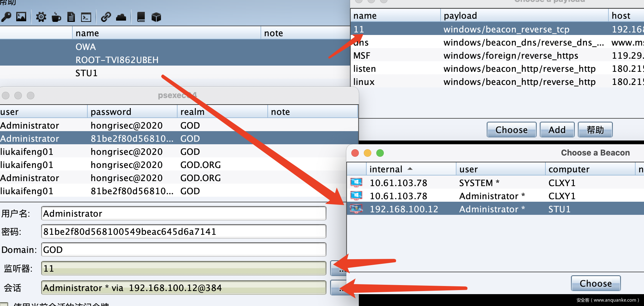The width and height of the screenshot is (644, 306).
Task: Select the MSF foreign reverse_https listener
Action: tap(497, 55)
